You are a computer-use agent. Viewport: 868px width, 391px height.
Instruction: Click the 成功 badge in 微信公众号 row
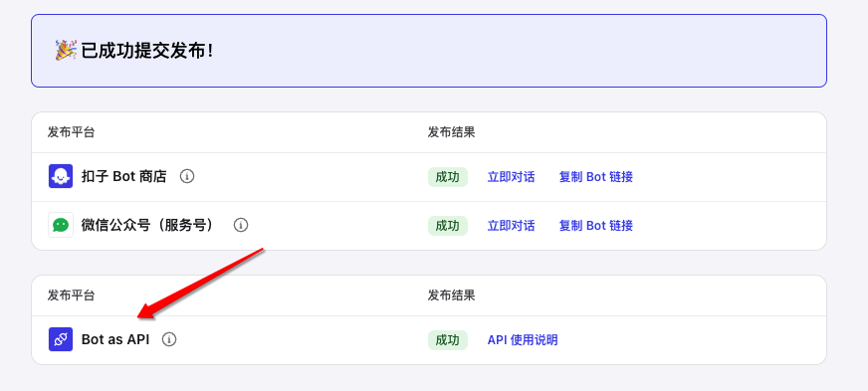point(447,226)
